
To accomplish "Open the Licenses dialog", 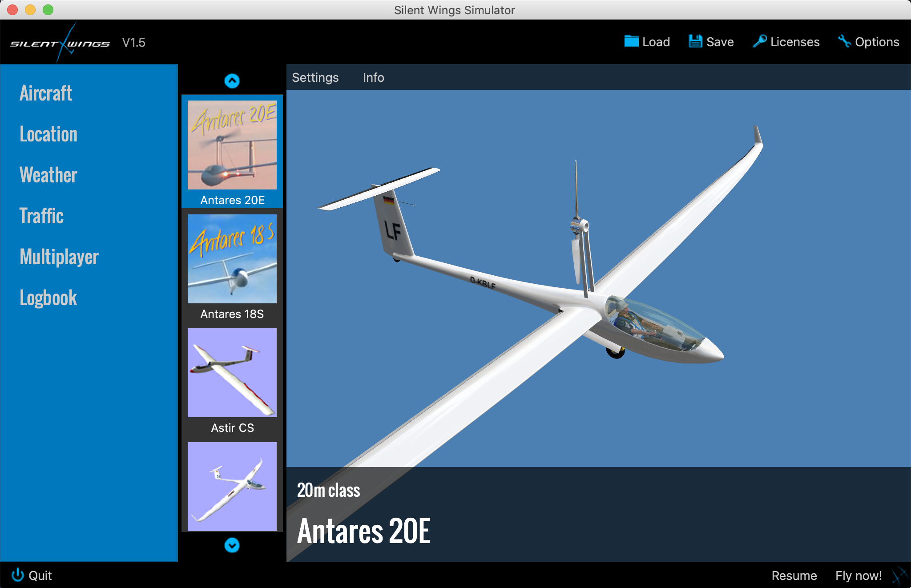I will (795, 42).
